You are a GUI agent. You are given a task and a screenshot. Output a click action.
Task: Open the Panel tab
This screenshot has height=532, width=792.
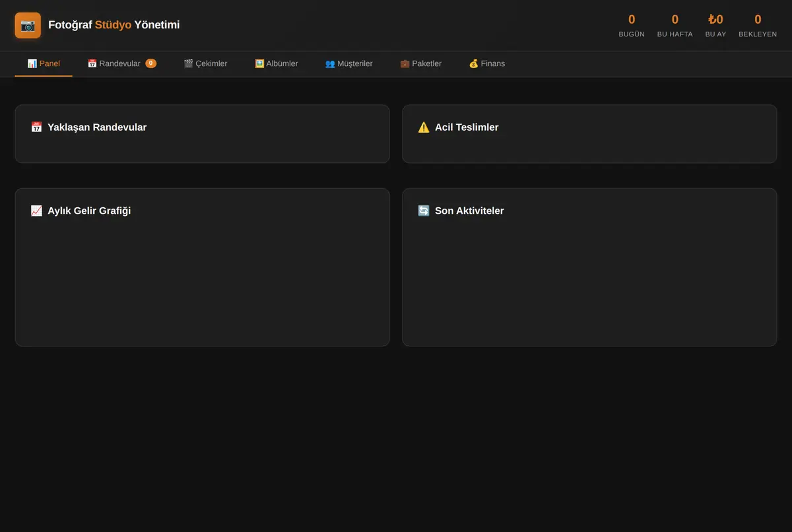[x=44, y=63]
